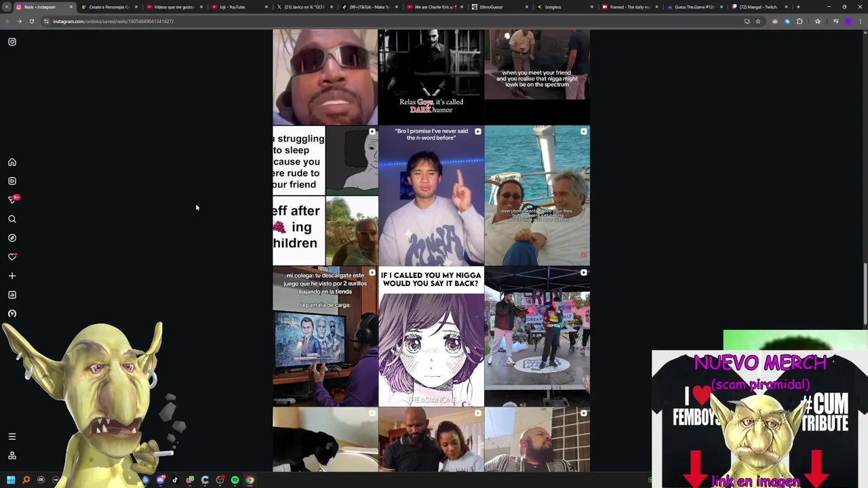The image size is (868, 488).
Task: Open the Reels icon in Instagram sidebar
Action: tap(12, 181)
